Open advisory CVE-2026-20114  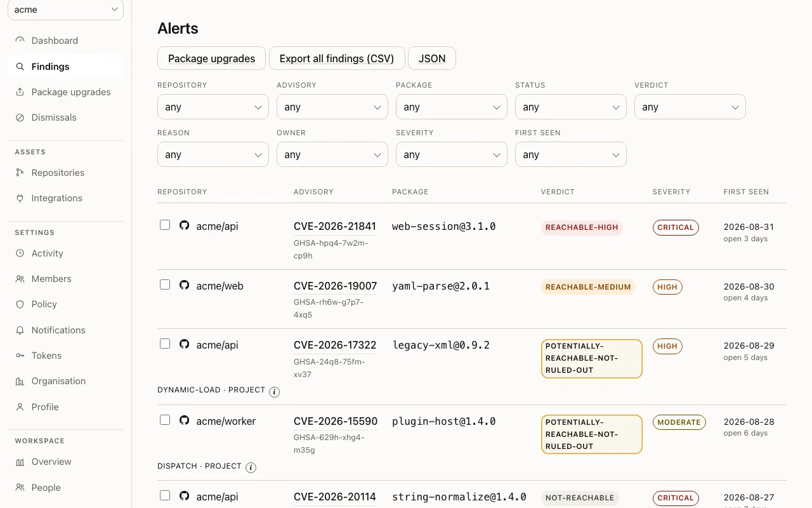pos(335,497)
